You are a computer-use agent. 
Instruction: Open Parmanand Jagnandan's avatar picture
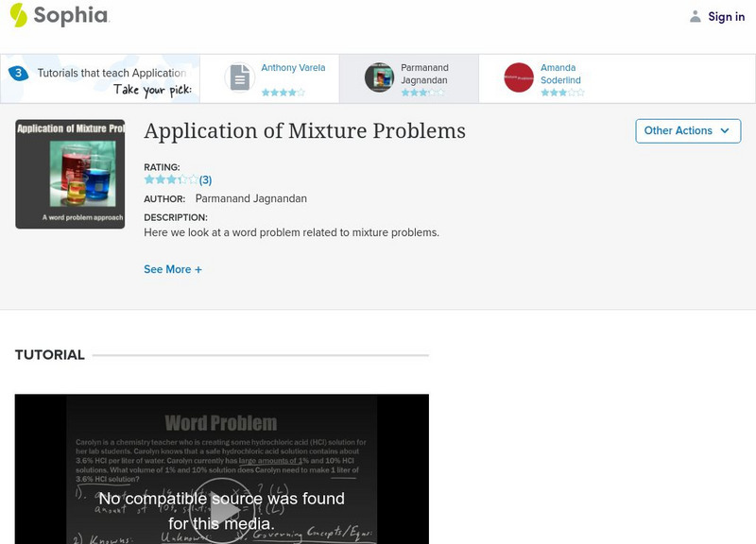click(x=377, y=76)
